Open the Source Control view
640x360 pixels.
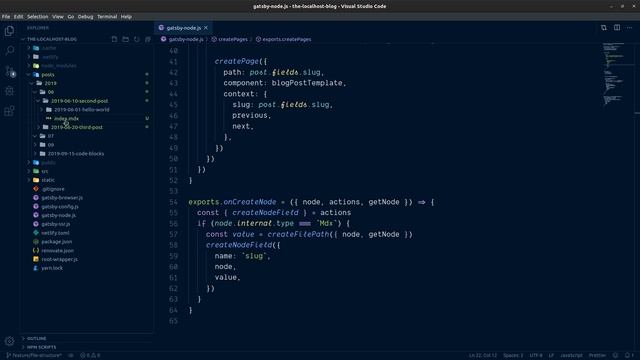[x=9, y=71]
